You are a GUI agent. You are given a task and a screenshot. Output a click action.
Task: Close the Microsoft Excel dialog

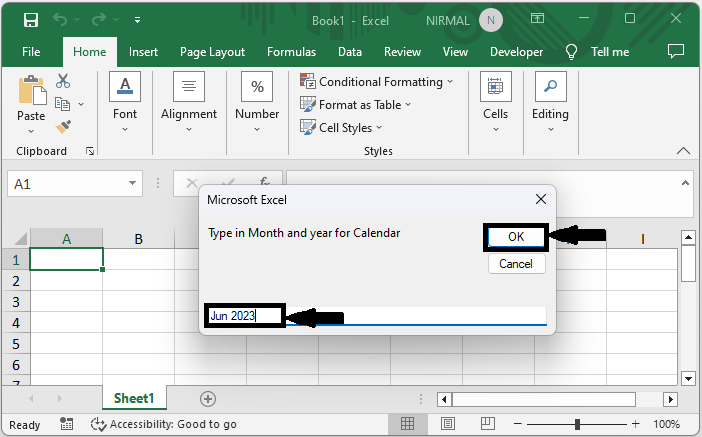[541, 199]
